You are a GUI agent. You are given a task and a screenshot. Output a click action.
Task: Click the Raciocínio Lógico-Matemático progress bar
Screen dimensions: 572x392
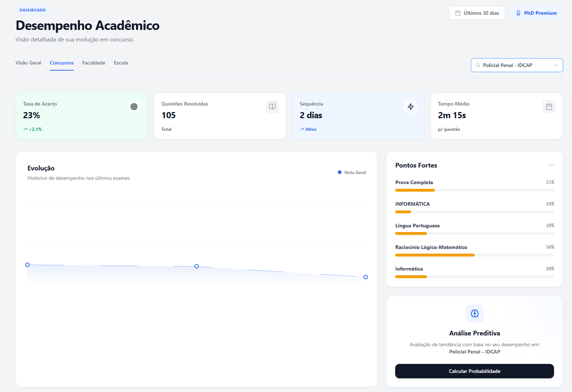coord(474,255)
